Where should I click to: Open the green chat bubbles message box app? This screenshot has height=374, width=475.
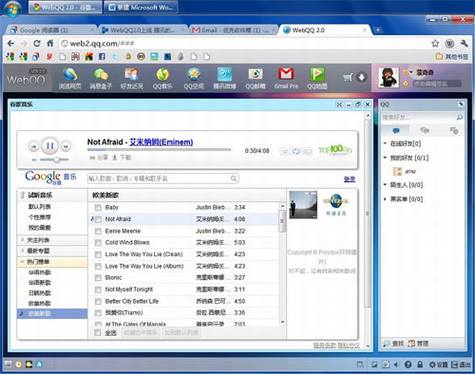[x=101, y=79]
